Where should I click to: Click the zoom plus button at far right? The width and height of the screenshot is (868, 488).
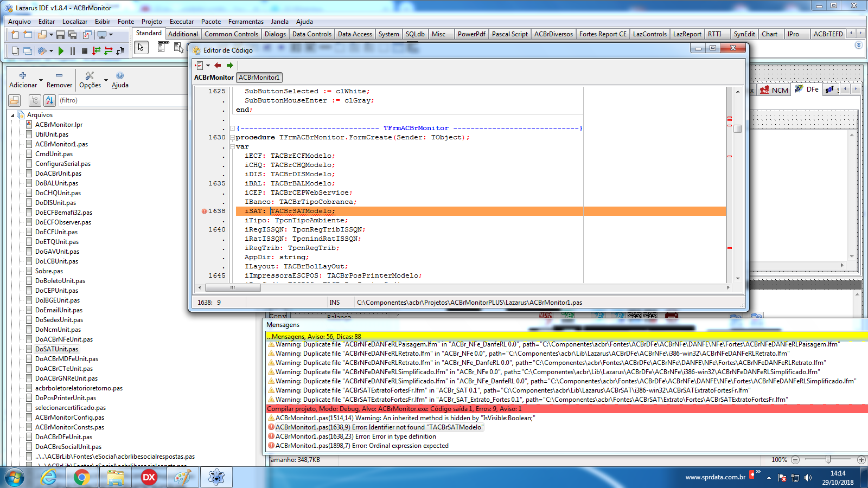click(x=861, y=460)
